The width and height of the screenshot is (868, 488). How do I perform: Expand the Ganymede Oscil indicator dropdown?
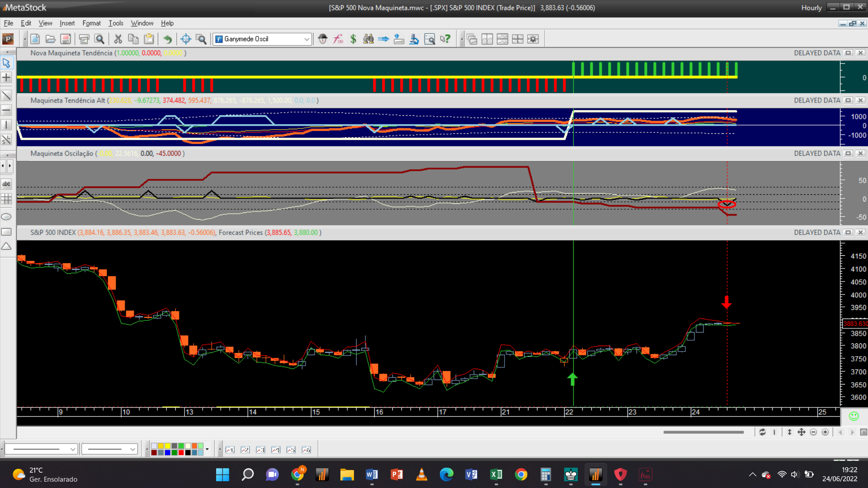307,39
